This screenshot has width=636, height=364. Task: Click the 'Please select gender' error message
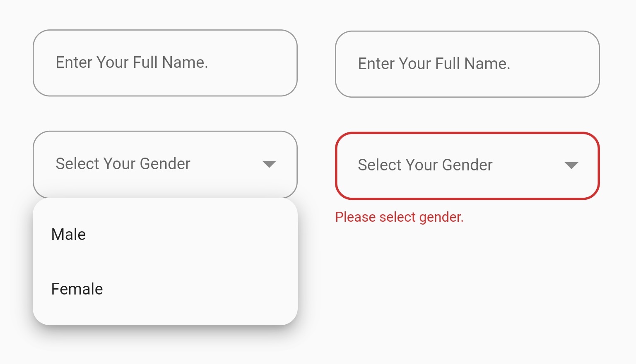400,217
